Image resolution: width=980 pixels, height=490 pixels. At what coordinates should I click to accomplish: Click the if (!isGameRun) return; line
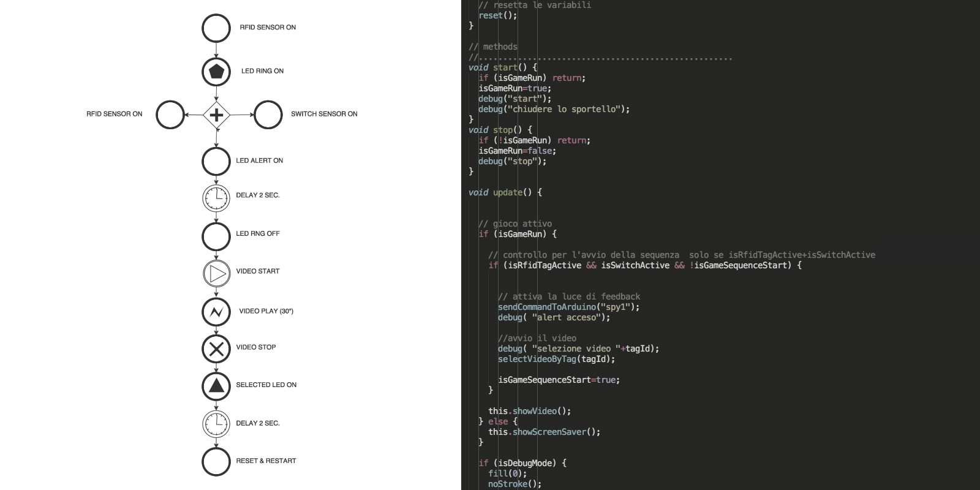[x=535, y=140]
